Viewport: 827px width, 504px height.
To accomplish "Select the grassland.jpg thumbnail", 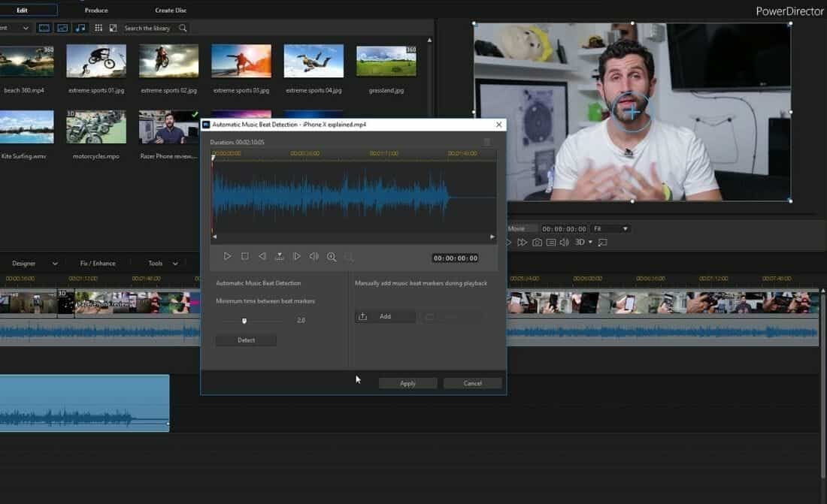I will (386, 61).
